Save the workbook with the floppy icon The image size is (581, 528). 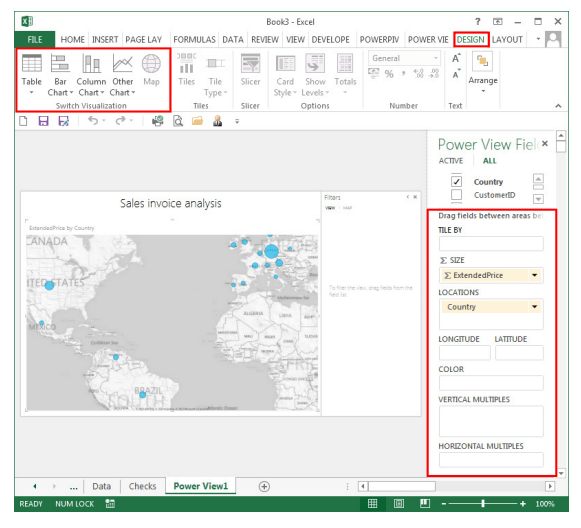tap(43, 121)
